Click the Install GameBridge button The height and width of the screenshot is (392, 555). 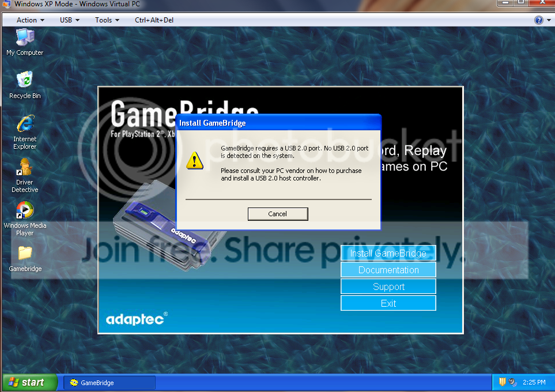[x=388, y=253]
